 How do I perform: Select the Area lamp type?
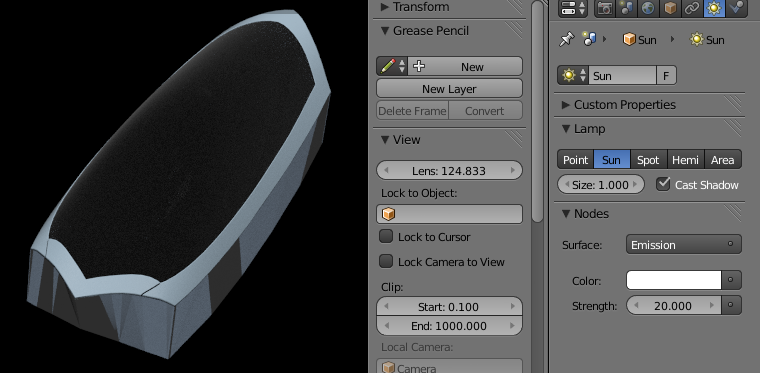(723, 160)
